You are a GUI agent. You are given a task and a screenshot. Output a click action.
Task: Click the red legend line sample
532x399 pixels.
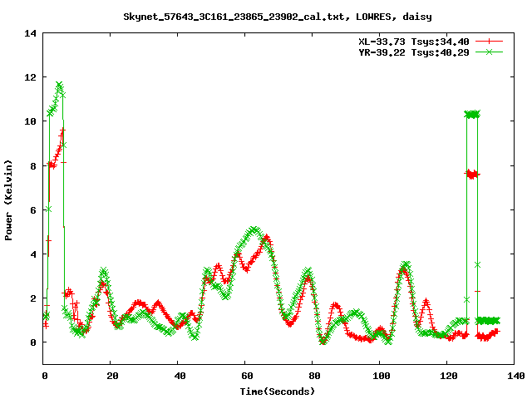[489, 42]
